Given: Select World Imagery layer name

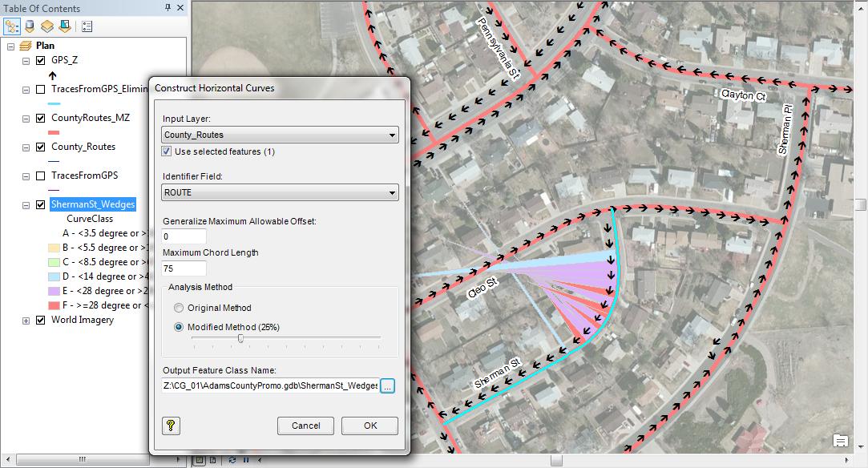Looking at the screenshot, I should (83, 320).
